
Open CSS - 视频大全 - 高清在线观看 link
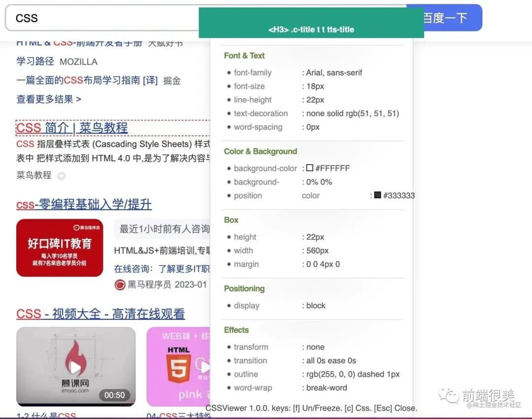[x=100, y=314]
